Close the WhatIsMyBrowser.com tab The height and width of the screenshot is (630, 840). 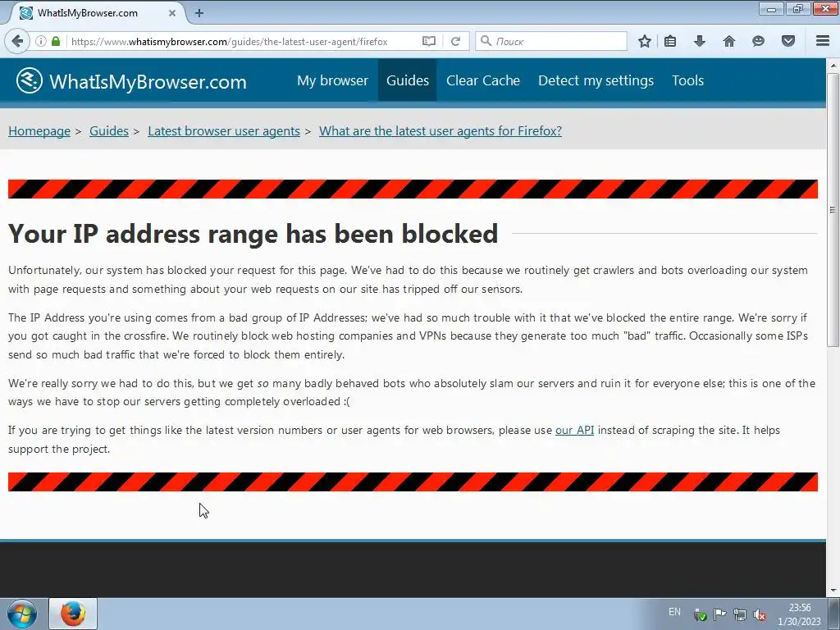(172, 13)
